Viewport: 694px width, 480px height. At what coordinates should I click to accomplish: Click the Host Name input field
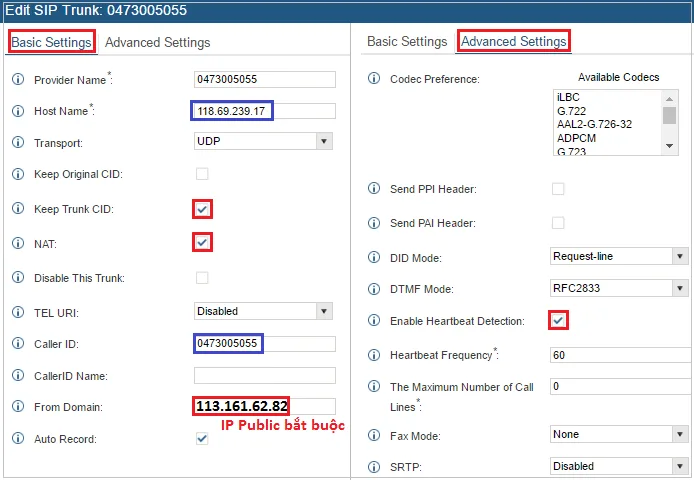coord(264,110)
